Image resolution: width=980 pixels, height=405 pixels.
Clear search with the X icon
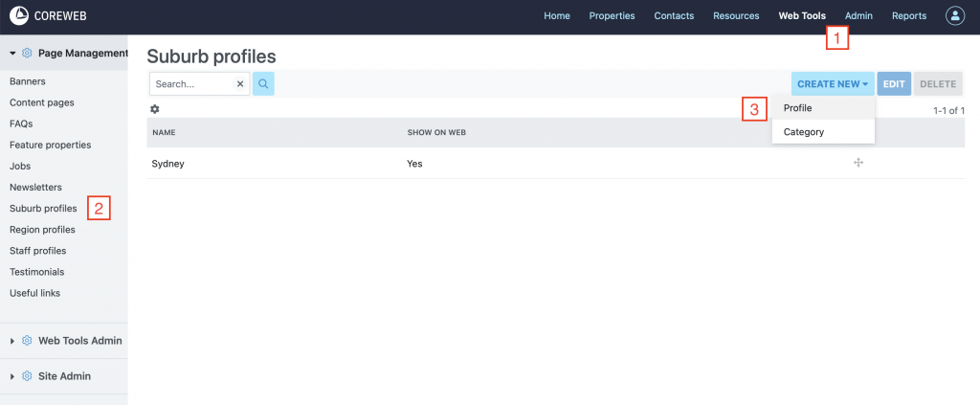point(240,84)
